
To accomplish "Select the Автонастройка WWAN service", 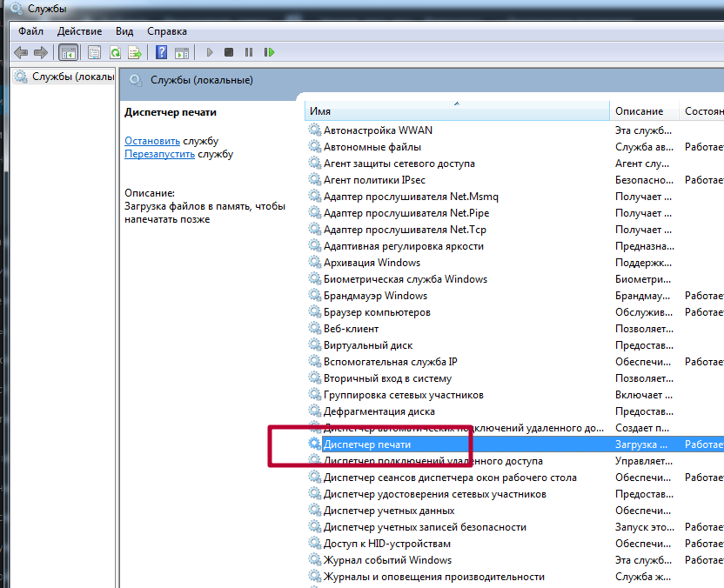I will click(379, 130).
